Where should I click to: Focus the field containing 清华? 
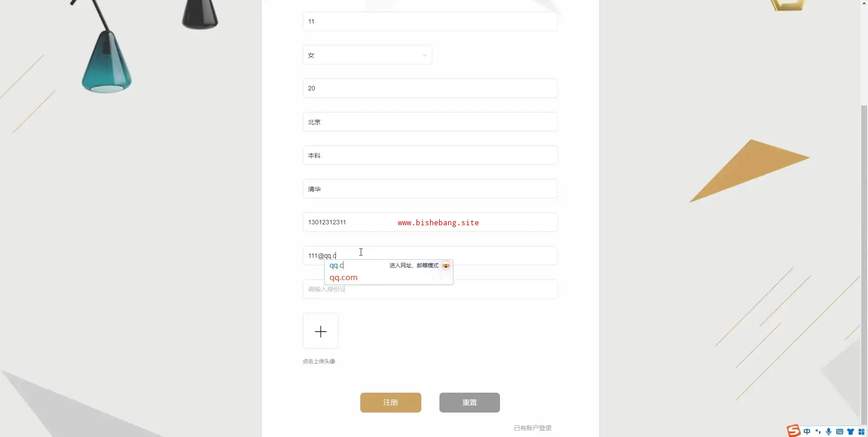coord(429,189)
